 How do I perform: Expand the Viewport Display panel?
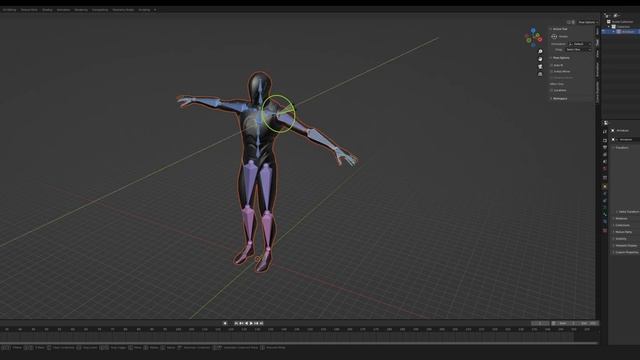tap(626, 246)
